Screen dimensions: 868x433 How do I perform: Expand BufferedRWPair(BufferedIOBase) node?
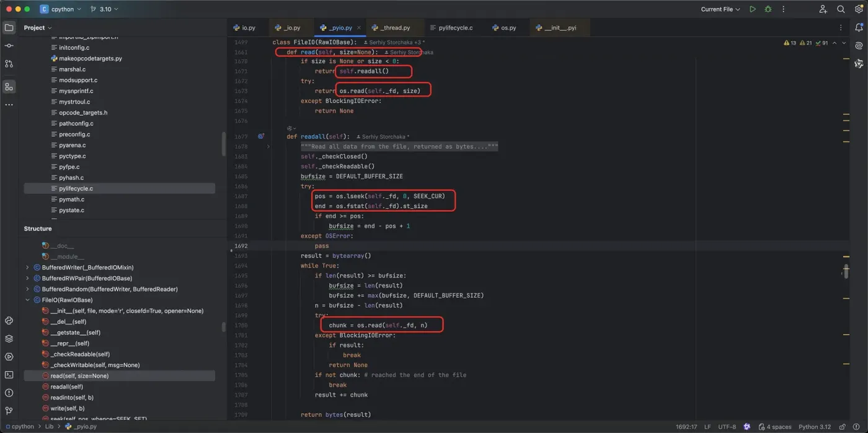(x=27, y=278)
